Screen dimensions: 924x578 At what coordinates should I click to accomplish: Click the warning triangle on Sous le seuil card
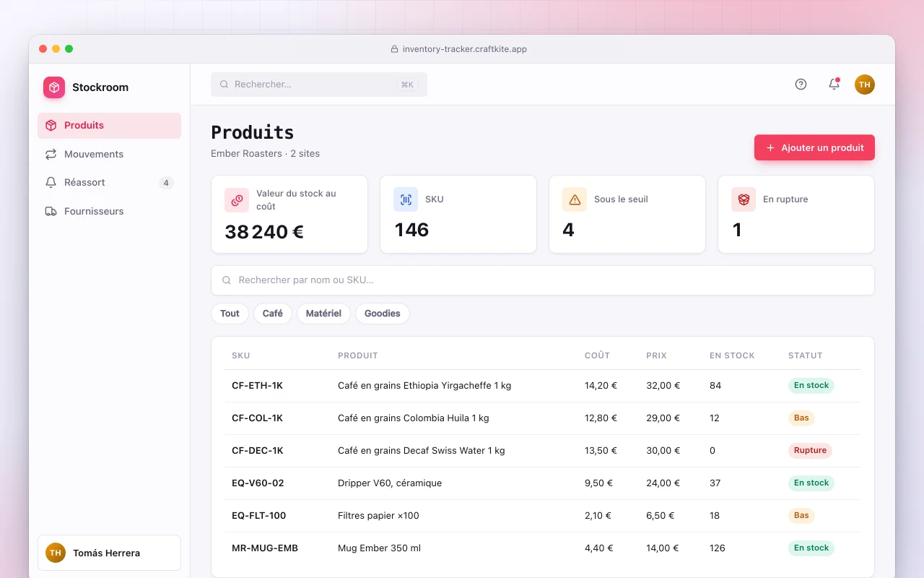pos(575,199)
